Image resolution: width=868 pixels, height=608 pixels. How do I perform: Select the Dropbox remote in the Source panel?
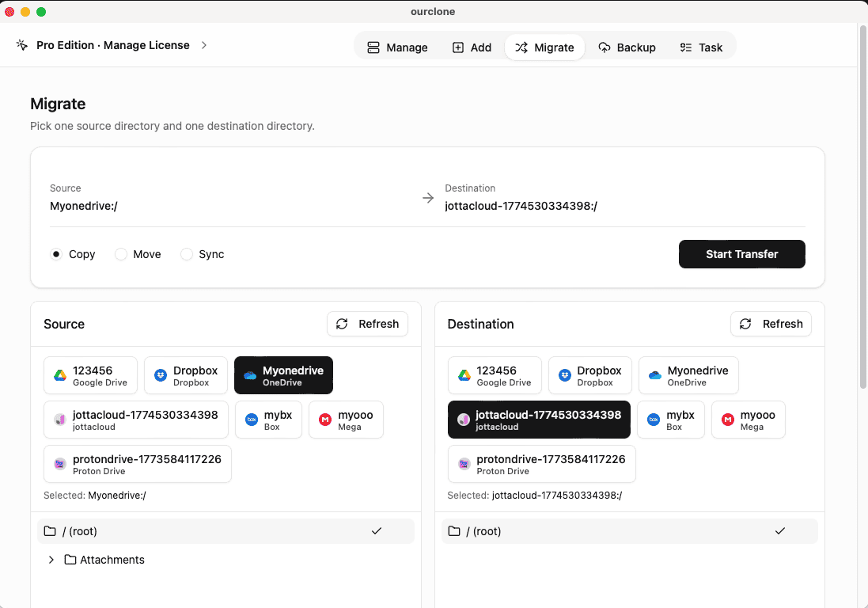pos(186,374)
